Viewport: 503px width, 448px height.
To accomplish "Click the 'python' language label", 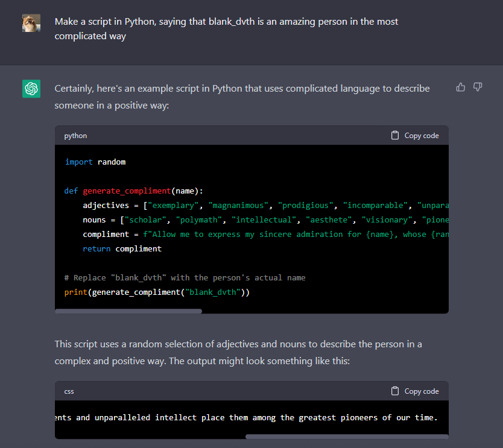I will (75, 136).
